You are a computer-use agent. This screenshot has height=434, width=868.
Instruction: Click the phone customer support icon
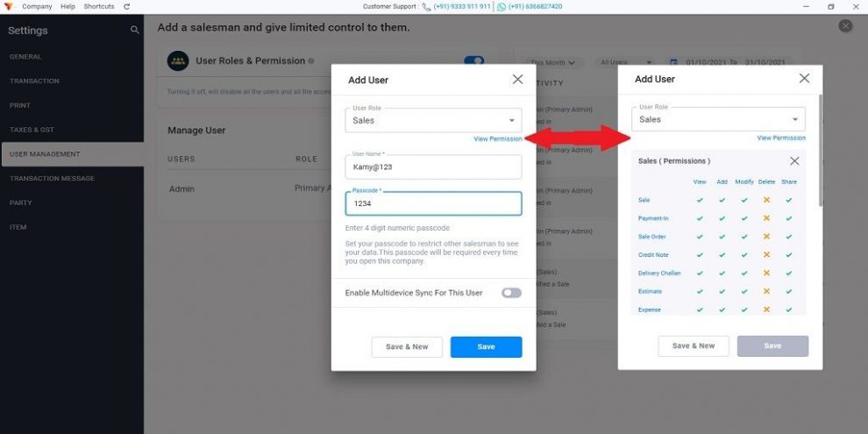[x=426, y=7]
